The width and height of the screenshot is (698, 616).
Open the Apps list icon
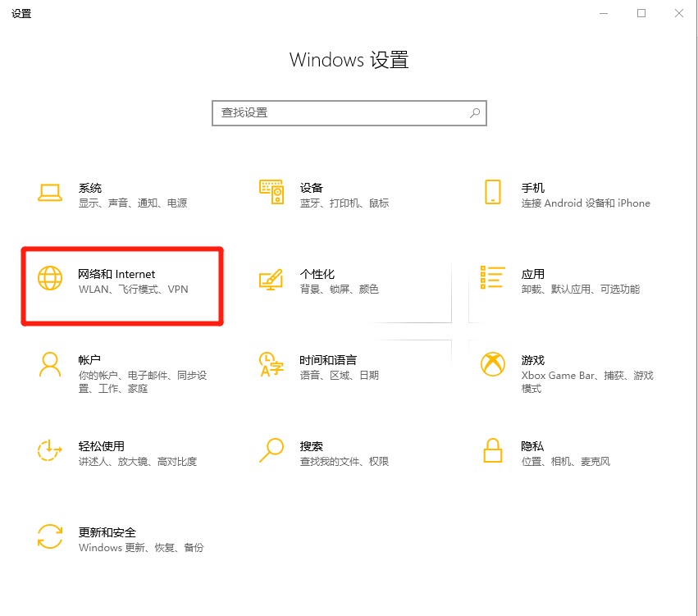coord(493,277)
